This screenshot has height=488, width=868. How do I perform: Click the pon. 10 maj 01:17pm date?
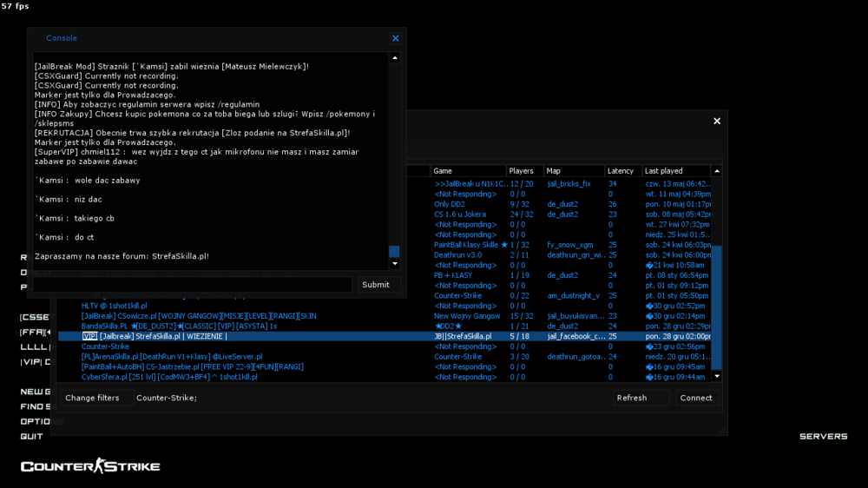point(678,204)
